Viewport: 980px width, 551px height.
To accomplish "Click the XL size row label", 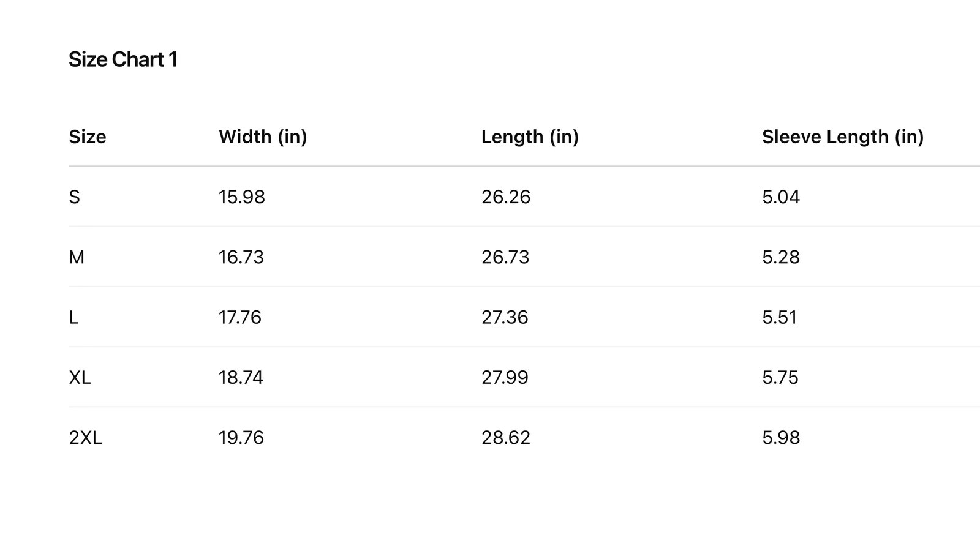I will coord(80,377).
